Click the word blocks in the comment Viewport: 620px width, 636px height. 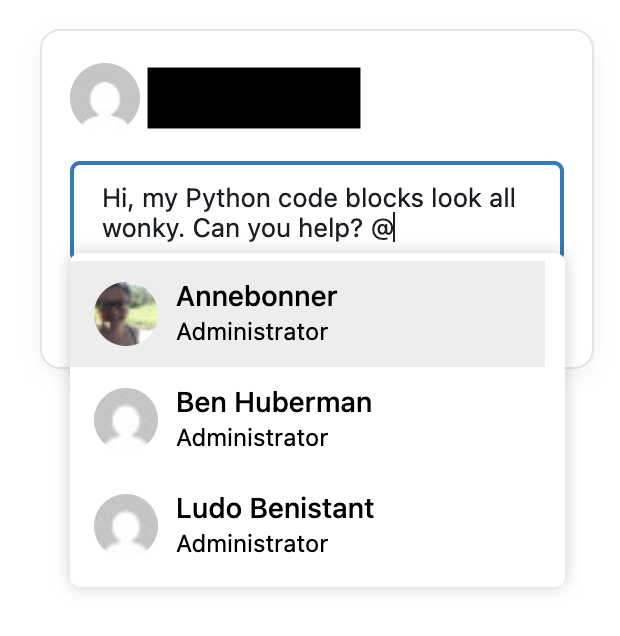[384, 198]
